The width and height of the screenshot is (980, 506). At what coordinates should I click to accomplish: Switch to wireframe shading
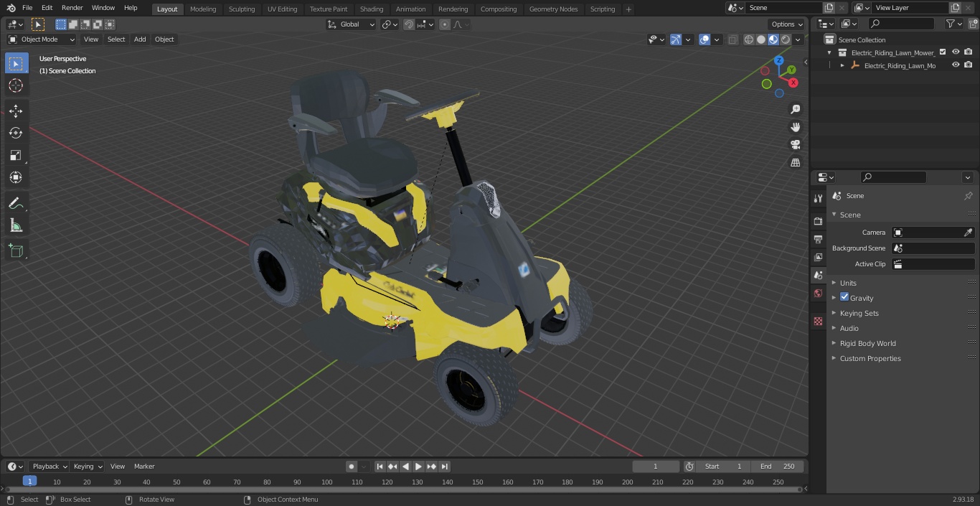(x=749, y=39)
